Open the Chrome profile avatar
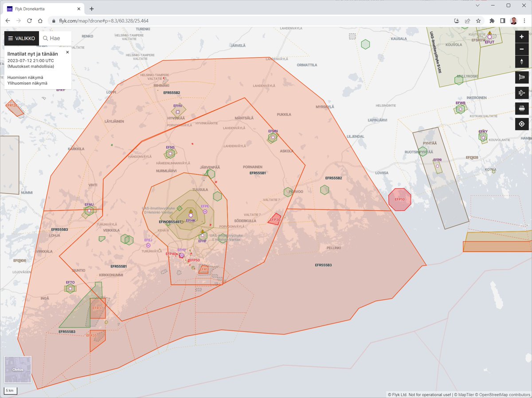Screen dimensions: 532x398 click(x=513, y=20)
